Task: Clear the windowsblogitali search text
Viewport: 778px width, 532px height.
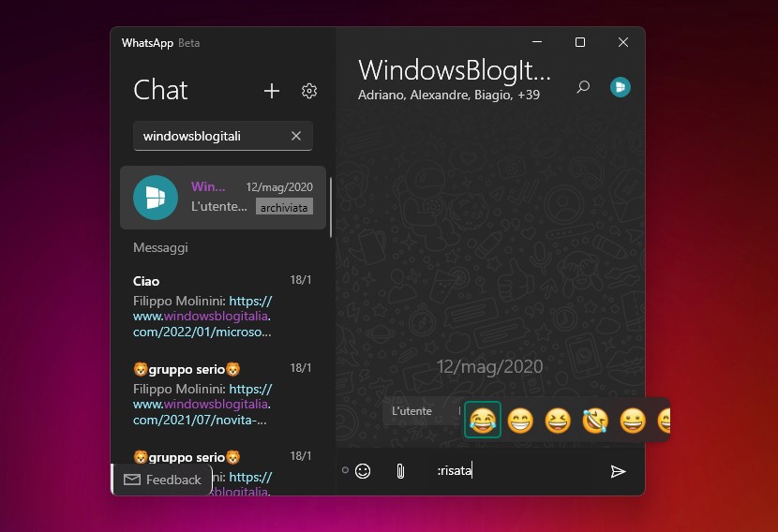Action: pos(296,136)
